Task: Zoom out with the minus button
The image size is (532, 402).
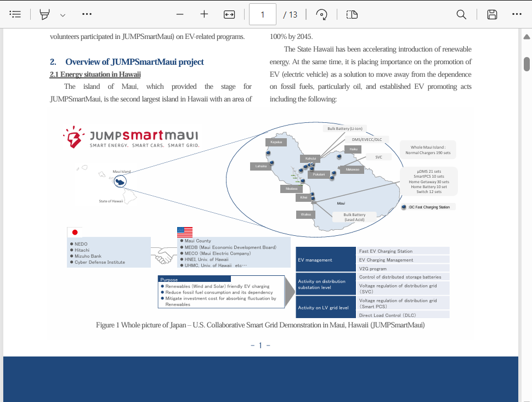Action: pos(180,14)
